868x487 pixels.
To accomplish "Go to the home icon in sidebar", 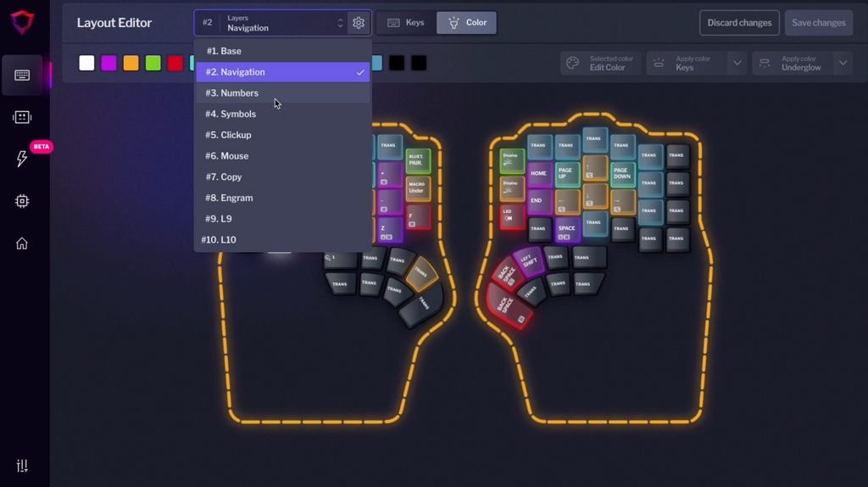I will (22, 243).
